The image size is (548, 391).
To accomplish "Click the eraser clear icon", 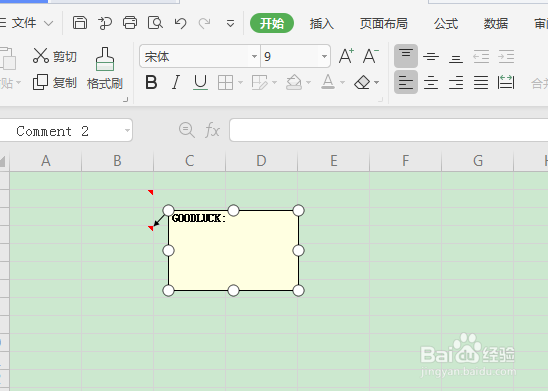I will pyautogui.click(x=362, y=83).
